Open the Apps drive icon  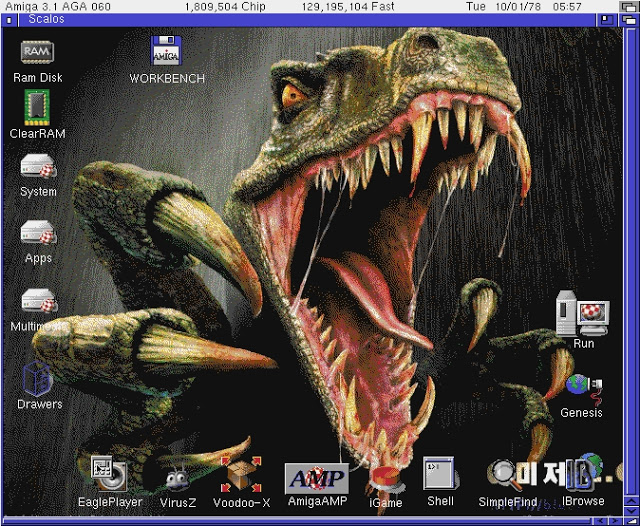click(38, 233)
